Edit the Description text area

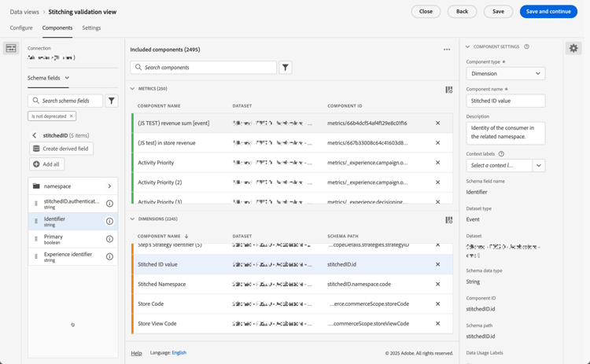point(506,133)
